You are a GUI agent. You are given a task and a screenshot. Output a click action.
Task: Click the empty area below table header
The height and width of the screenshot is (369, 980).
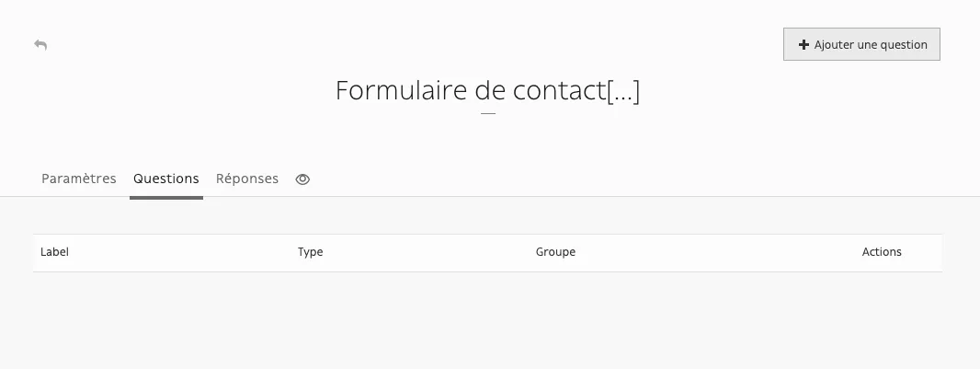point(487,319)
